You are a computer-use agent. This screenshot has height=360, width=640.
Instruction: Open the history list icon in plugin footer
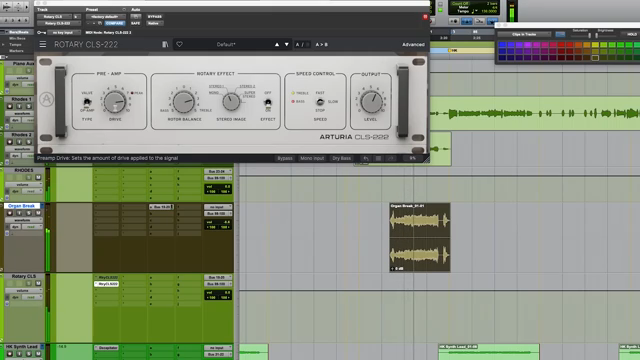378,158
